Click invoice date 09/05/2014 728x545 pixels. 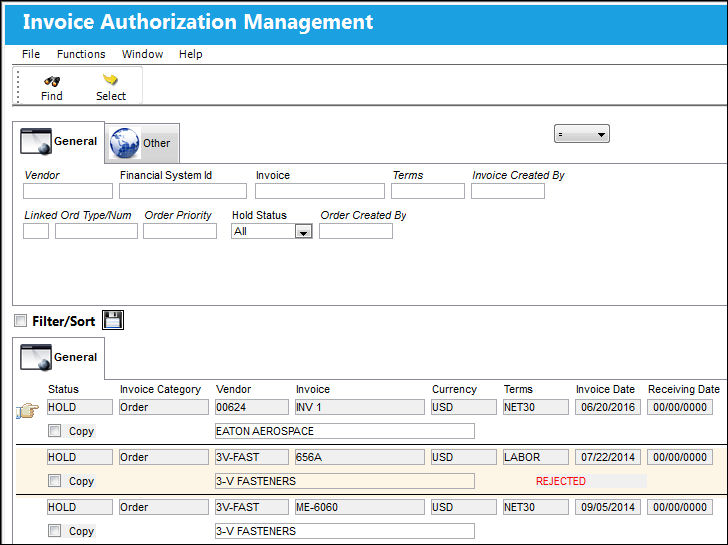[608, 507]
